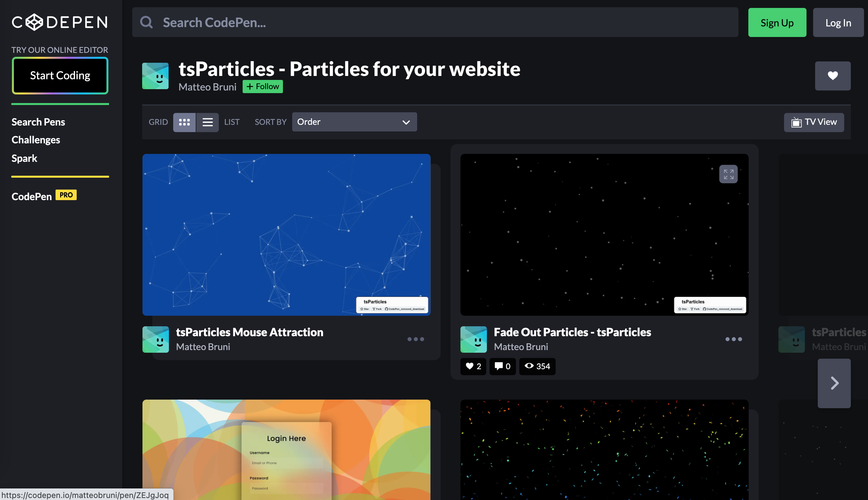
Task: Switch to grid view layout
Action: pos(184,122)
